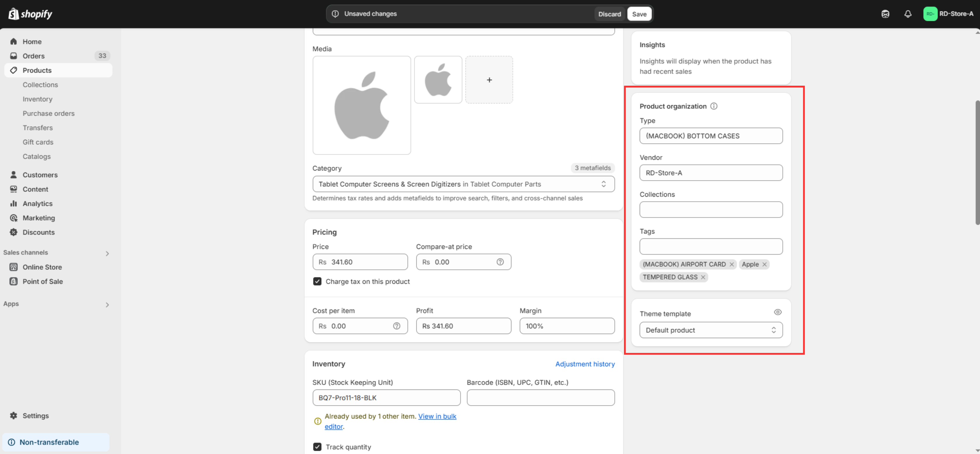The width and height of the screenshot is (980, 454).
Task: Click the Marketing target icon
Action: tap(14, 218)
